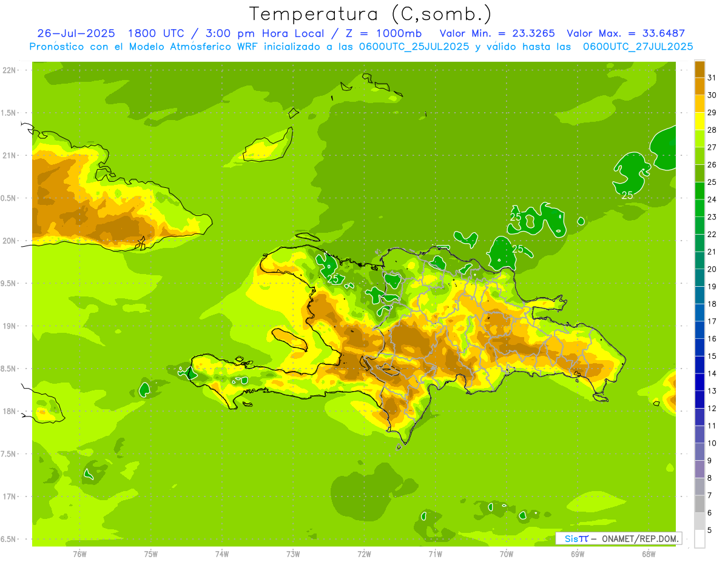Click the '19N' latitude axis label

click(9, 326)
